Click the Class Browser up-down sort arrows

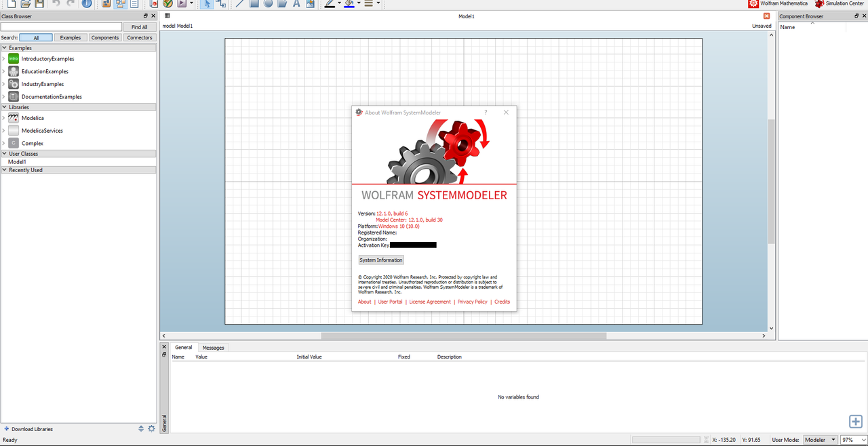tap(141, 428)
